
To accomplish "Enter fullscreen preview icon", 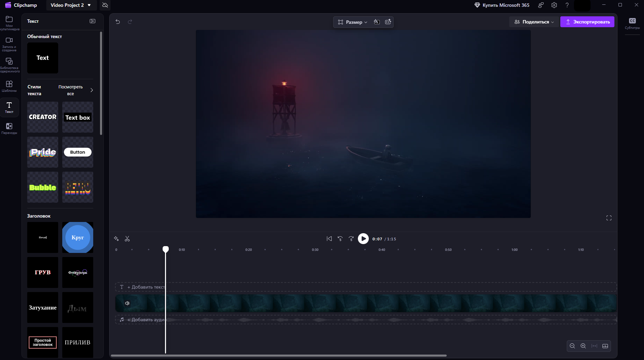I will tap(609, 218).
